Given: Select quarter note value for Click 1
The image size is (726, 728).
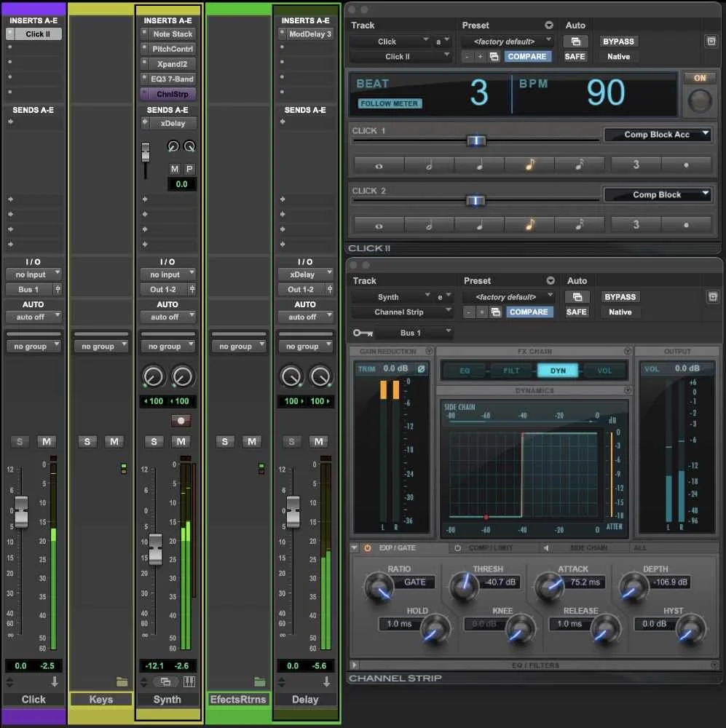Looking at the screenshot, I should (479, 165).
